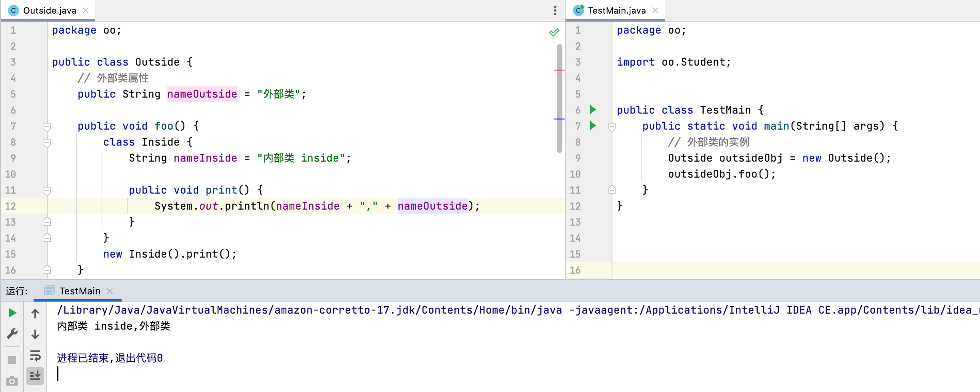Viewport: 980px width, 392px height.
Task: Click the Outside class name on line 3
Action: [x=157, y=62]
